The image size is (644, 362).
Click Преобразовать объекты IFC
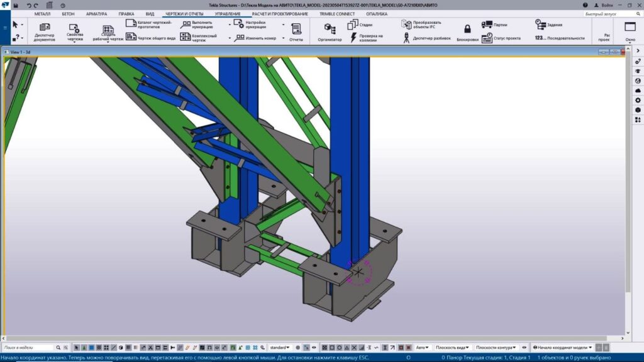421,25
